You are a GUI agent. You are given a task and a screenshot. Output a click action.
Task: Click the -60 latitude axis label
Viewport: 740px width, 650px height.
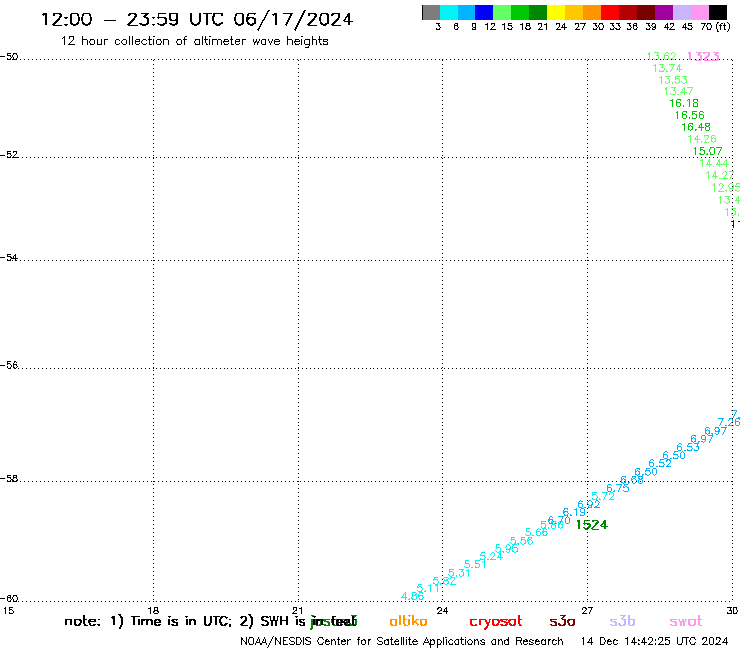click(x=9, y=599)
